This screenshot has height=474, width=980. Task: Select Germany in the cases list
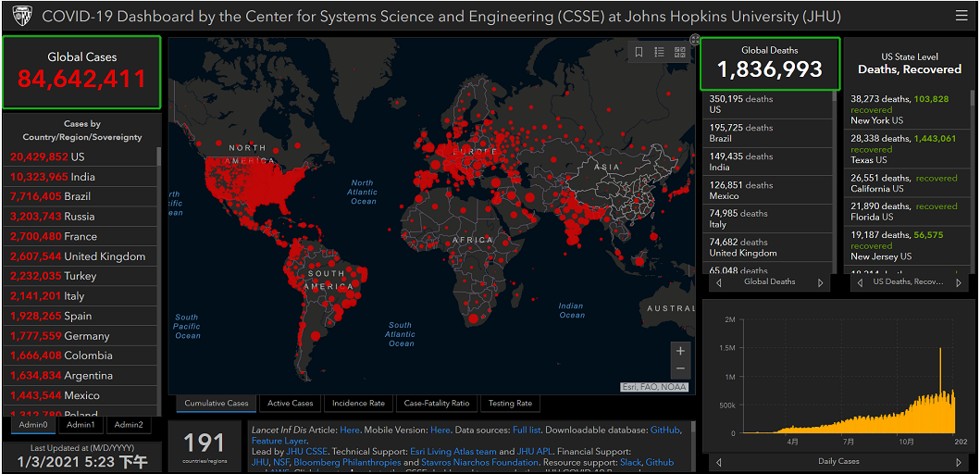80,336
